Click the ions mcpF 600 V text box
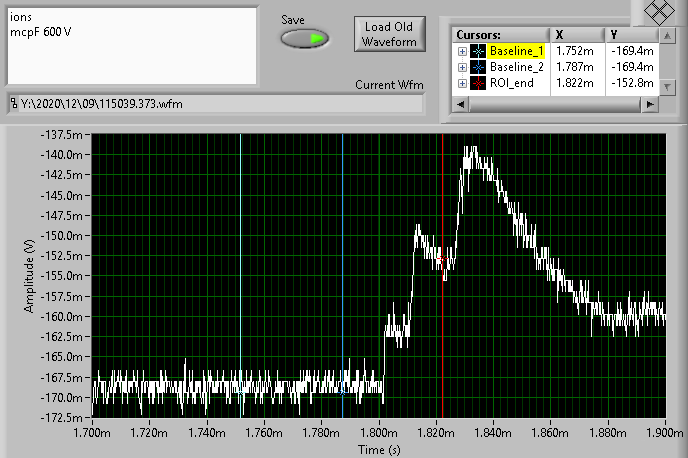688x458 pixels. (x=130, y=45)
